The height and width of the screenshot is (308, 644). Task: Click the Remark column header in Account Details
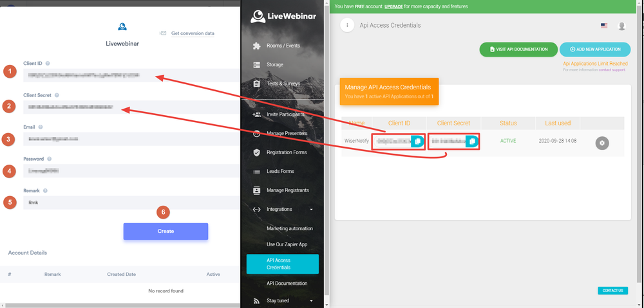click(53, 275)
